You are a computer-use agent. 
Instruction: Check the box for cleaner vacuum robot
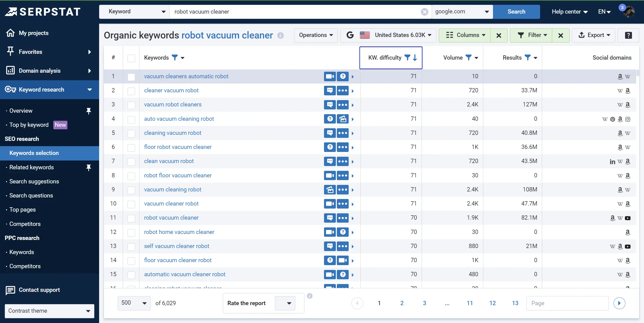pos(131,91)
